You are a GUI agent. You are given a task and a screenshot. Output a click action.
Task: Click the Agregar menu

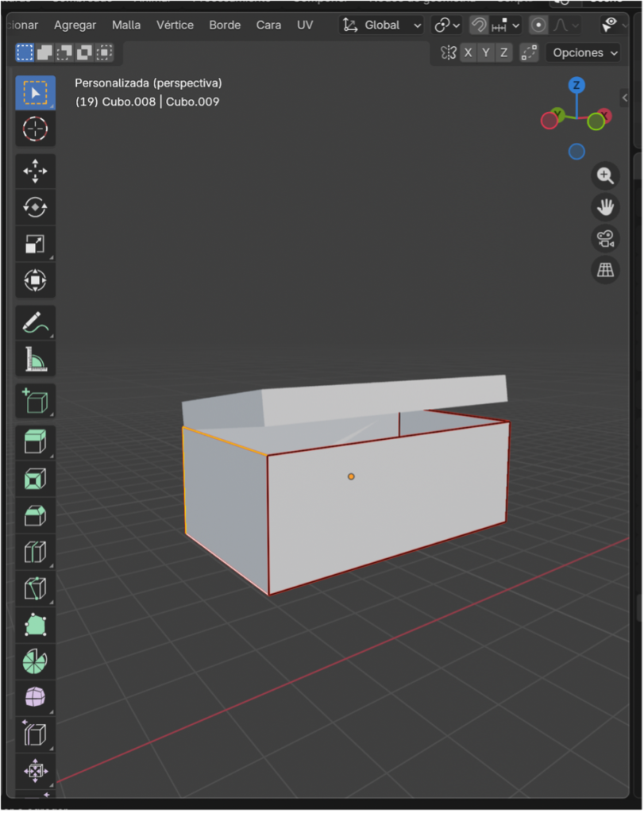(75, 25)
